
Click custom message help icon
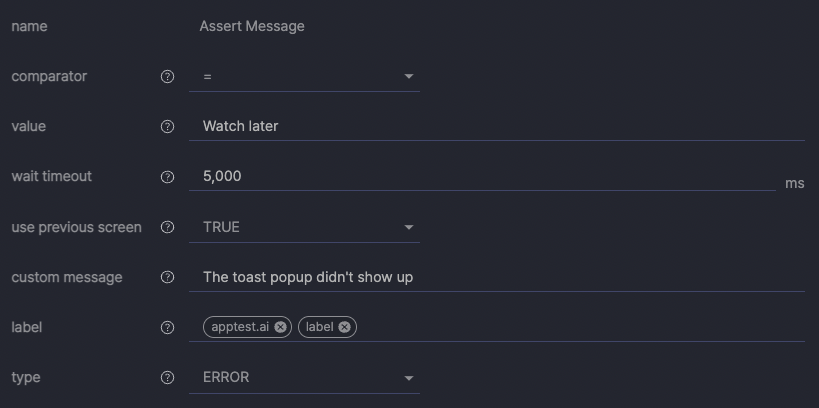tap(167, 277)
